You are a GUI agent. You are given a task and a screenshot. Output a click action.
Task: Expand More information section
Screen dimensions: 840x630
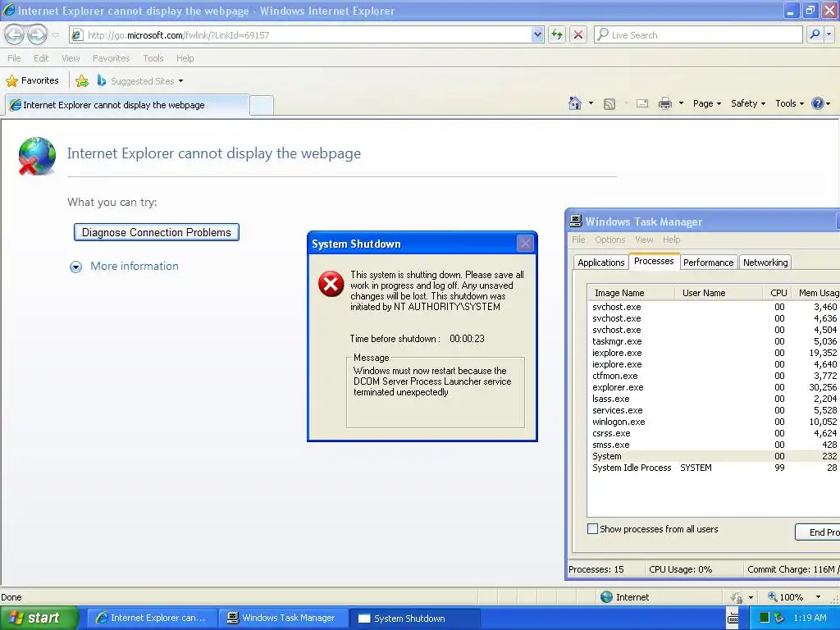[125, 267]
